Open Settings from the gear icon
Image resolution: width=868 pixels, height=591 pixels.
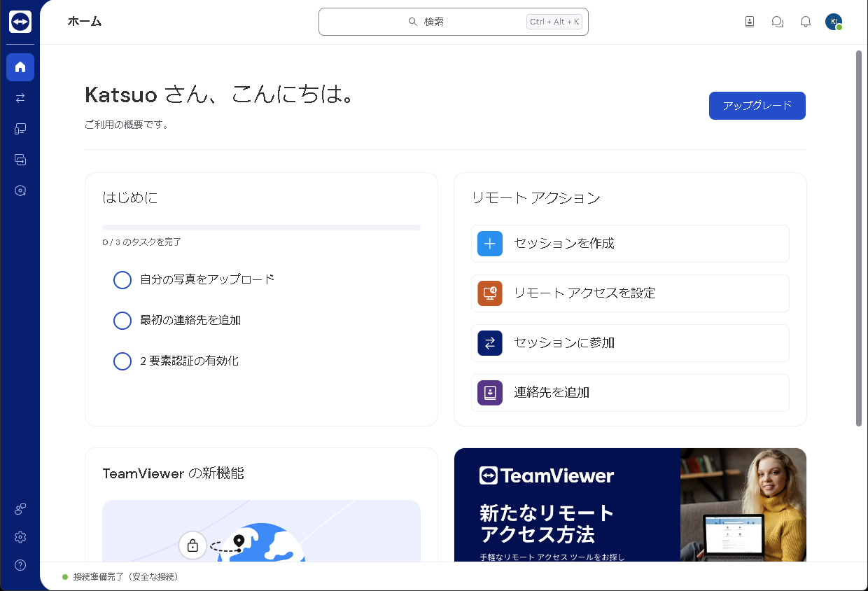20,537
